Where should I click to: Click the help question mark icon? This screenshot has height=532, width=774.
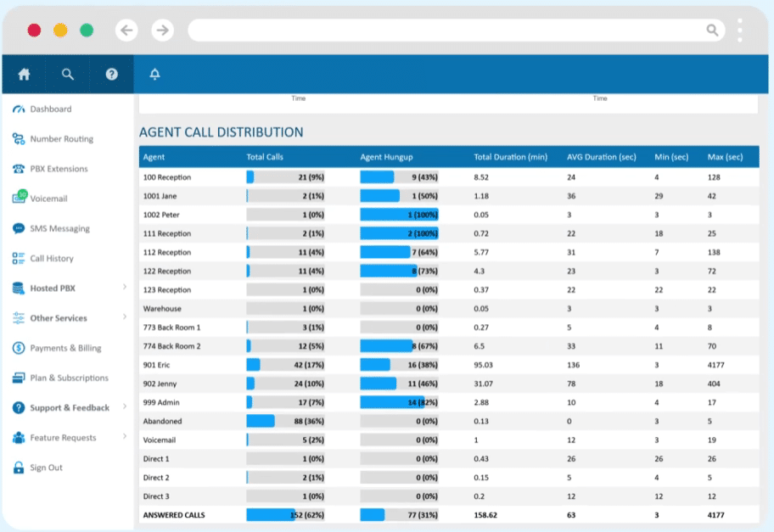click(x=111, y=75)
